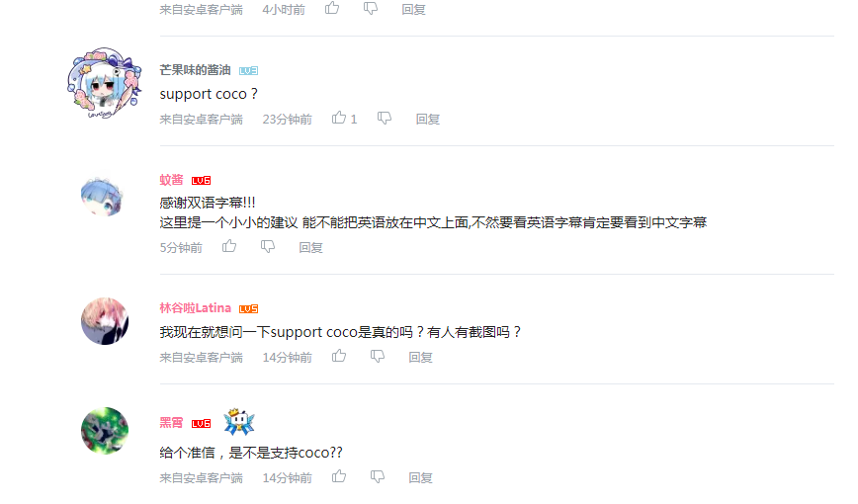Open 蚊酱's username profile link

tap(171, 180)
